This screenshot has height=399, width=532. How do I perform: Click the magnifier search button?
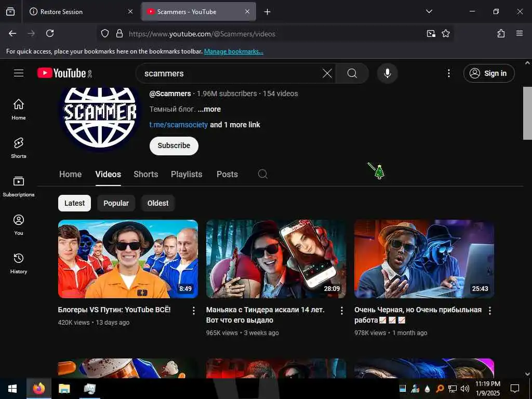(352, 73)
